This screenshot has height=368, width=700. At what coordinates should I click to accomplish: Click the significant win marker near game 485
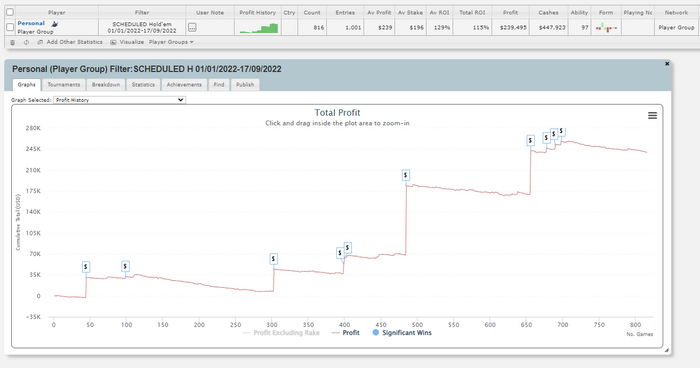click(x=405, y=175)
